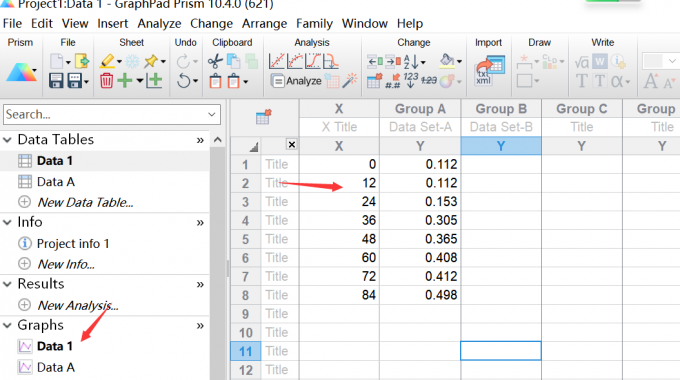Click the move column right arrow icon
Image resolution: width=680 pixels, height=380 pixels.
point(393,61)
